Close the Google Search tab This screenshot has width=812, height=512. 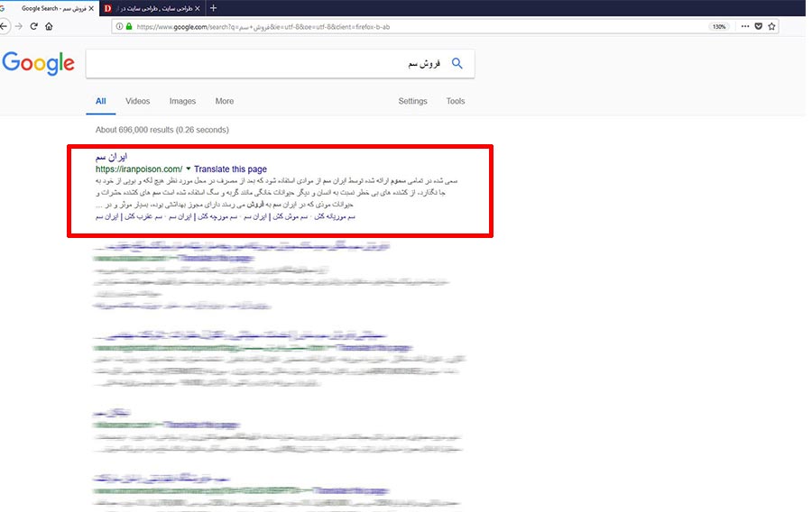click(92, 8)
